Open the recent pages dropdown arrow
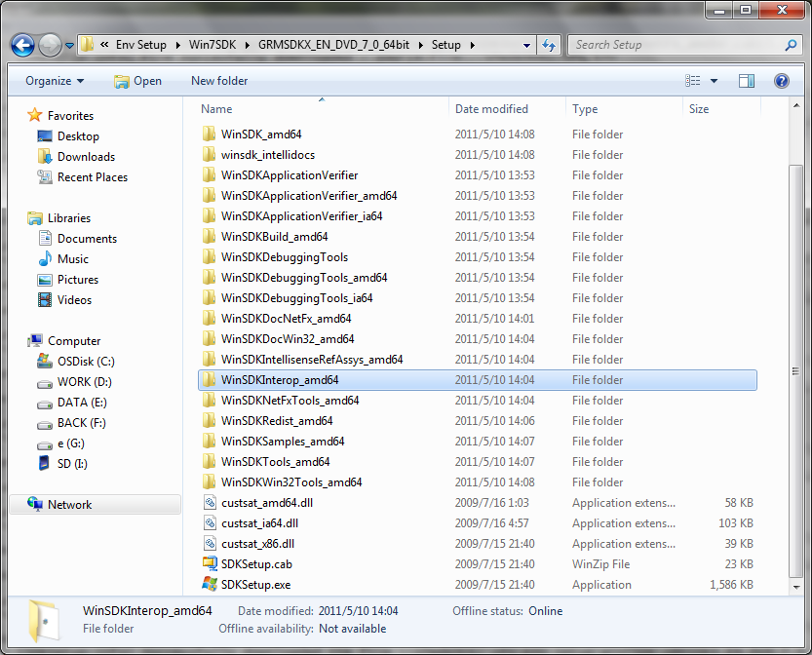The width and height of the screenshot is (812, 655). point(70,45)
